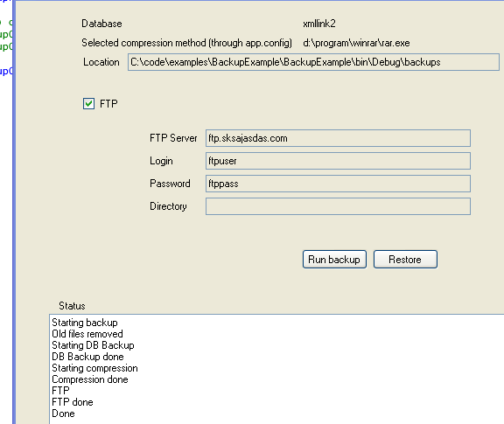504x424 pixels.
Task: Select the 'DB Backup done' status line
Action: coord(87,357)
